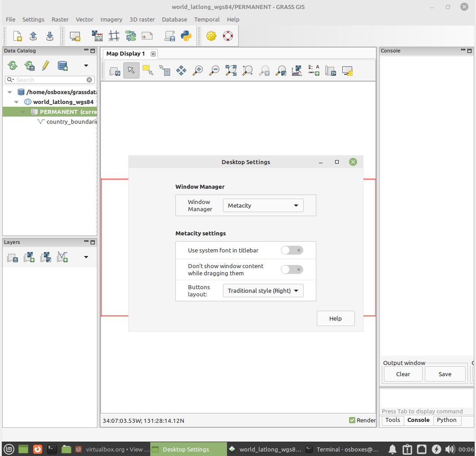This screenshot has width=476, height=456.
Task: Reload GRASS databases in Data Catalog
Action: click(13, 65)
